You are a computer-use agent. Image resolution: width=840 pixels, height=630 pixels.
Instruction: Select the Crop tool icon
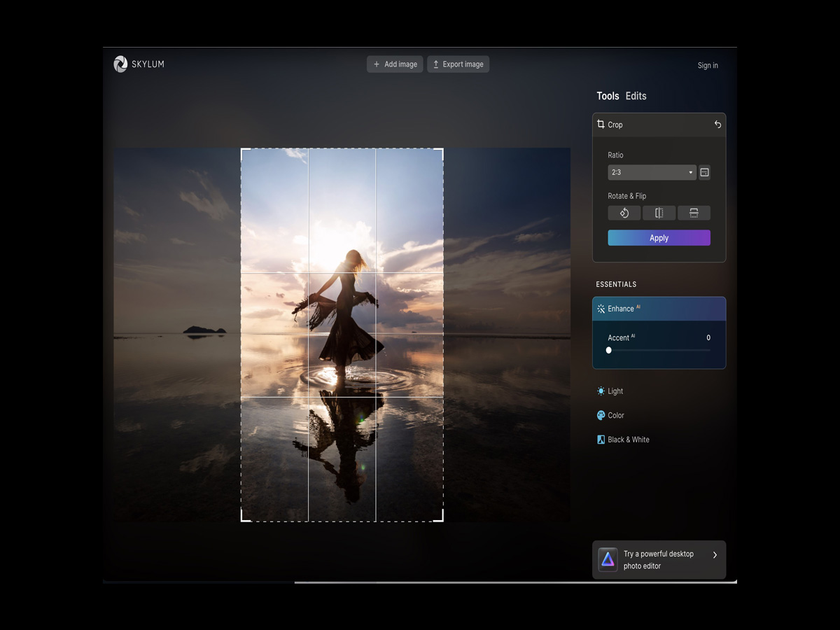[601, 125]
